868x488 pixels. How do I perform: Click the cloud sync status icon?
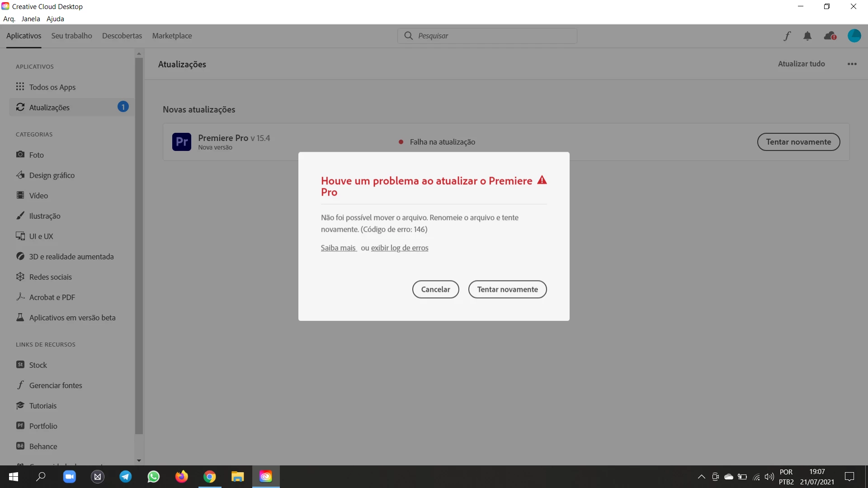click(x=830, y=36)
